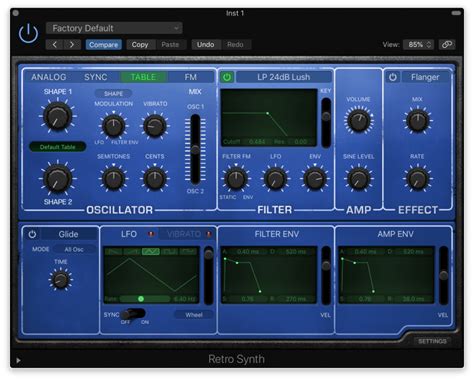This screenshot has height=380, width=474.
Task: Select the first LFO waveform button
Action: [x=113, y=252]
